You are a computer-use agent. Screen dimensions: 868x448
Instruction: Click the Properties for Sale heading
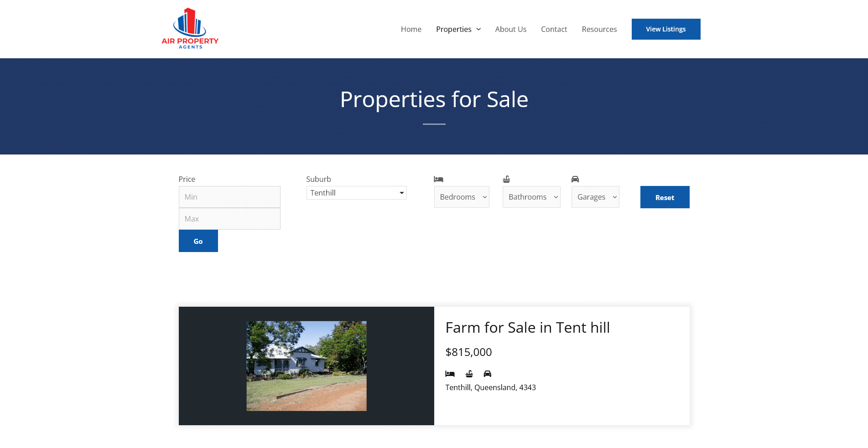434,99
